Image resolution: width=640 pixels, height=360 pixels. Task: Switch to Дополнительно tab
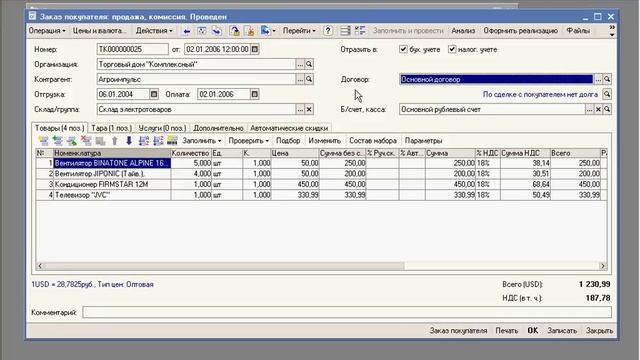tap(218, 128)
